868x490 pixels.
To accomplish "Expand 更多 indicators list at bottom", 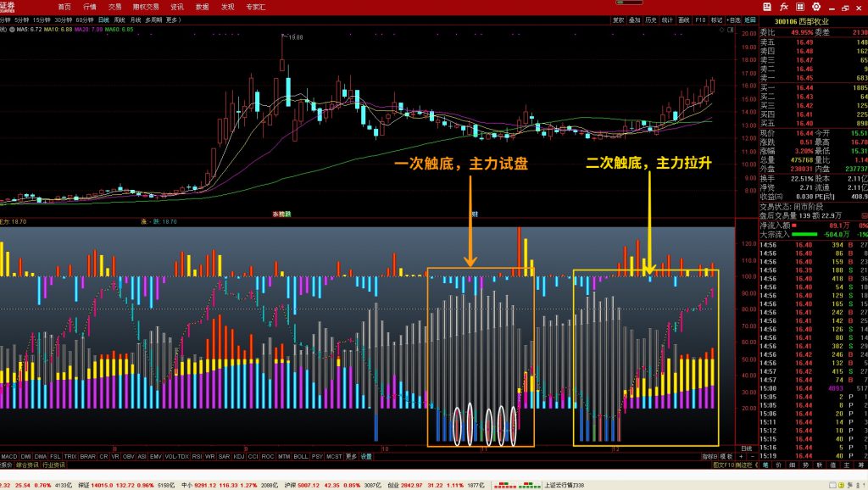I will (351, 456).
